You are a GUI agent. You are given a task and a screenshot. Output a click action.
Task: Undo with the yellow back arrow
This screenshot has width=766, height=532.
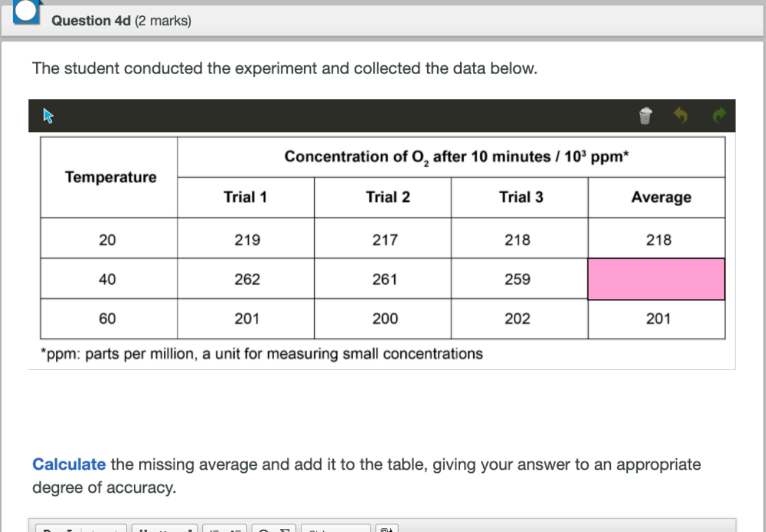[683, 115]
